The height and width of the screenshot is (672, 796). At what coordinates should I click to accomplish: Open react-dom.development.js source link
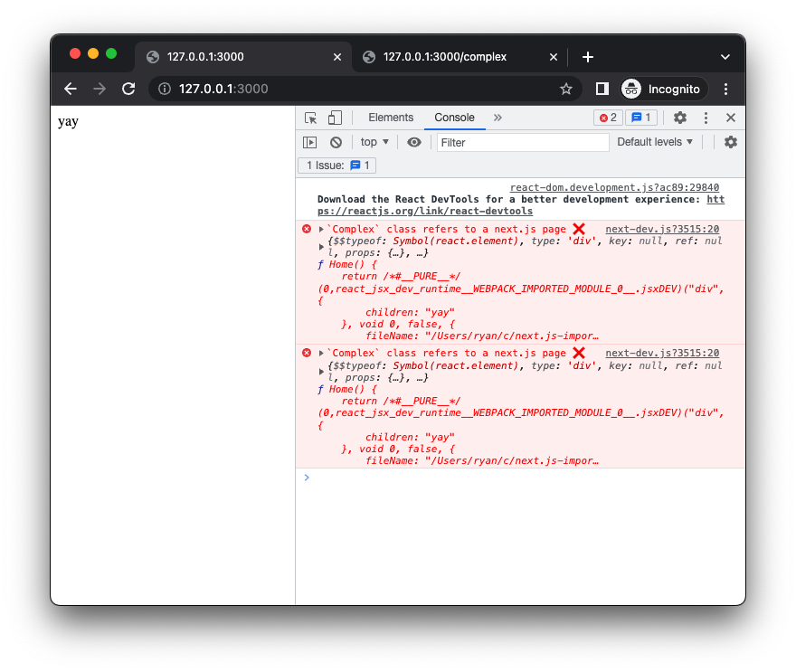point(614,187)
